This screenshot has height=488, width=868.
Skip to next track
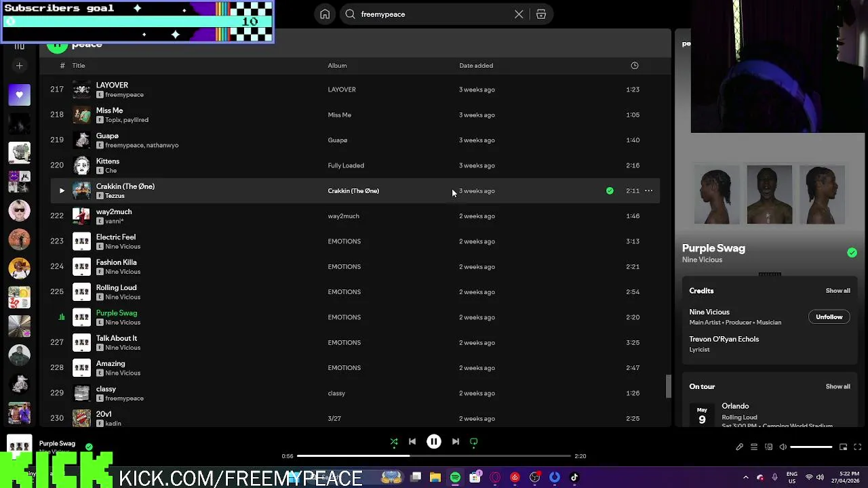click(456, 442)
